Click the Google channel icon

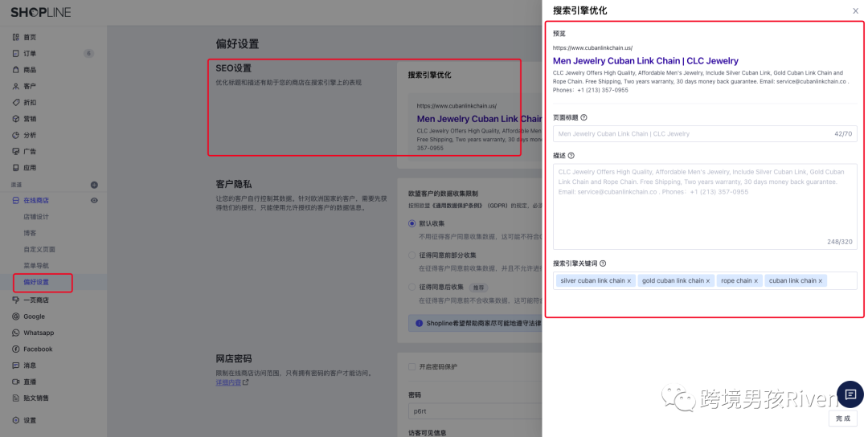pyautogui.click(x=16, y=317)
